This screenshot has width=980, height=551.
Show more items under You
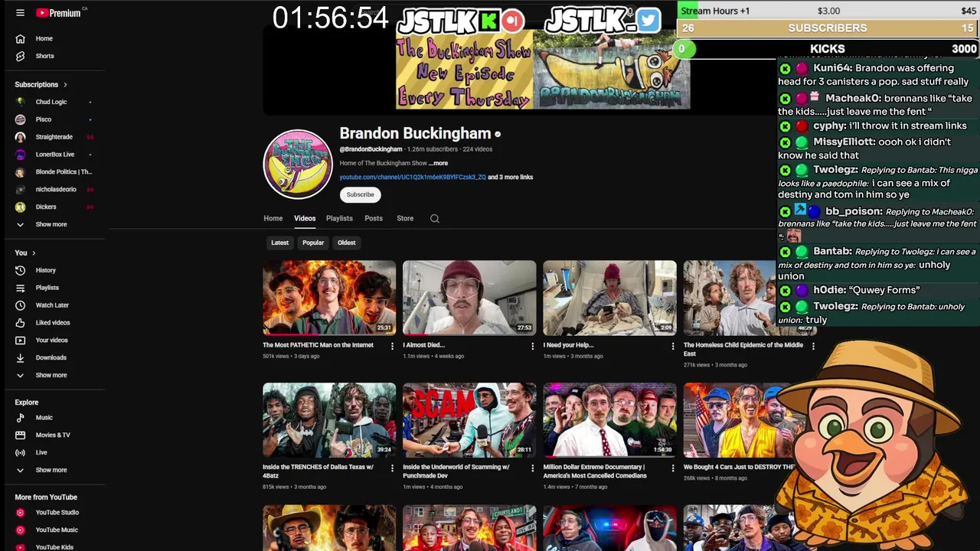pyautogui.click(x=51, y=375)
